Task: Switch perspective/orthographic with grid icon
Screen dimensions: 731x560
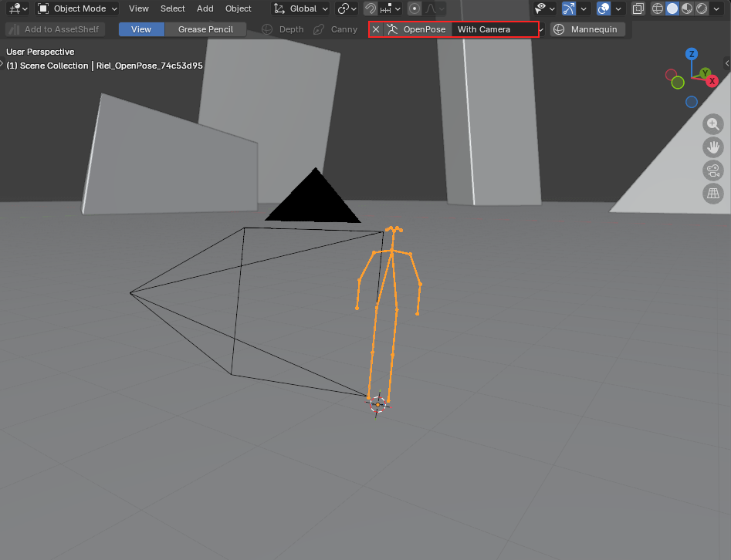Action: click(712, 193)
